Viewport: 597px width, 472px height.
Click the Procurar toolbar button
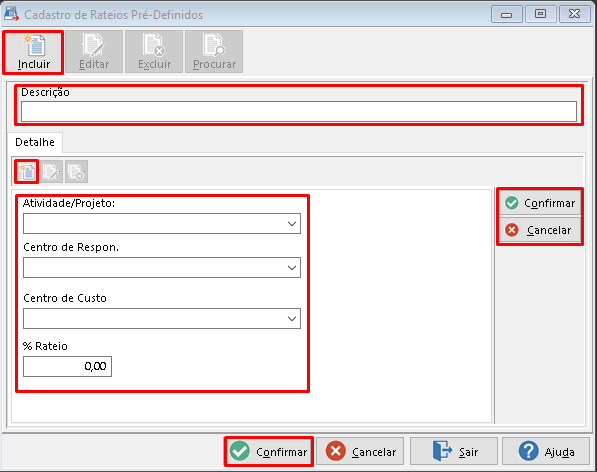[214, 52]
